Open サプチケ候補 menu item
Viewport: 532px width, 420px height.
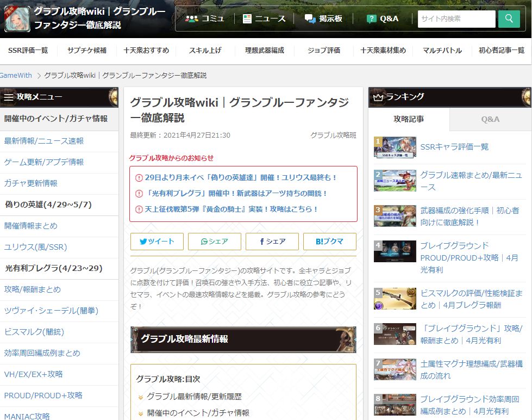[x=87, y=50]
